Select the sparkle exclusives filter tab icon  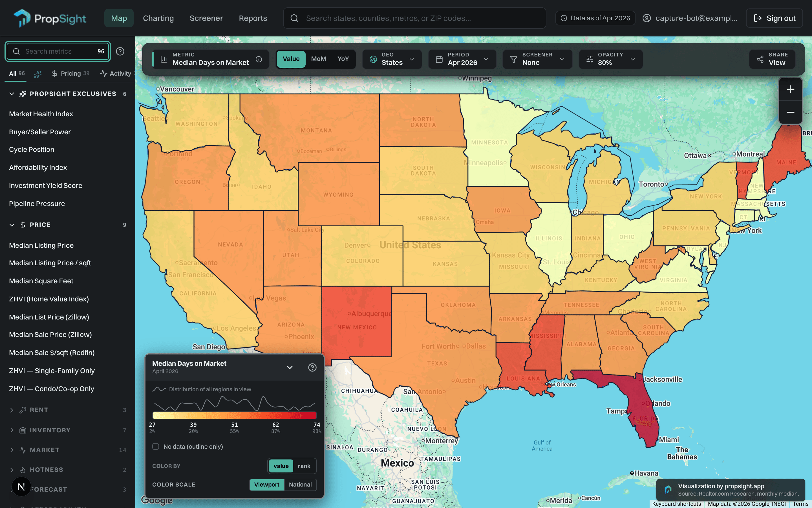38,74
